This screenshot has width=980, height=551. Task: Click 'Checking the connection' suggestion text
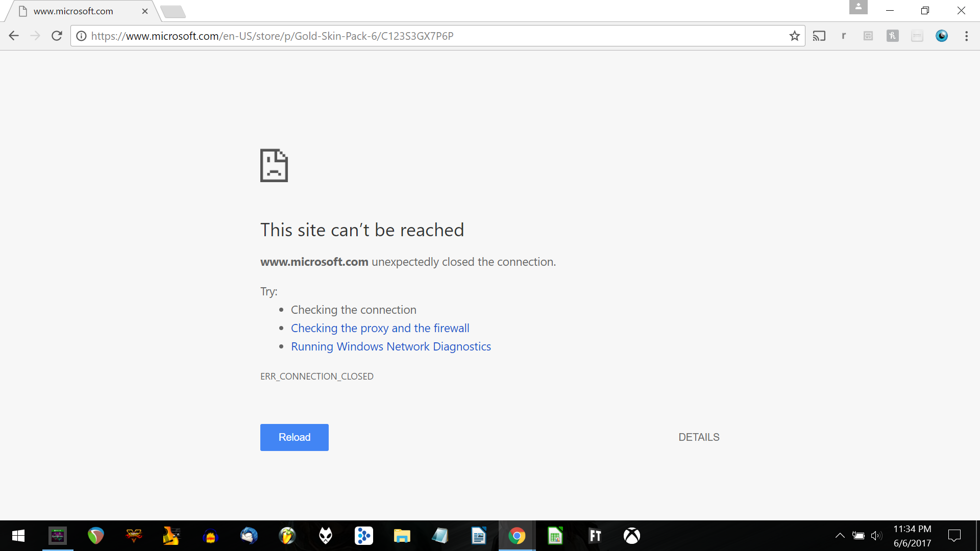click(353, 310)
